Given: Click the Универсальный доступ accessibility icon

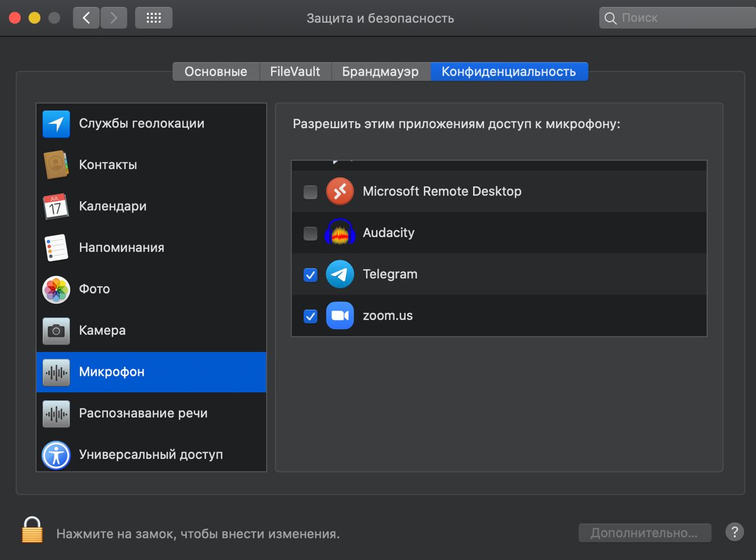Looking at the screenshot, I should [x=56, y=455].
